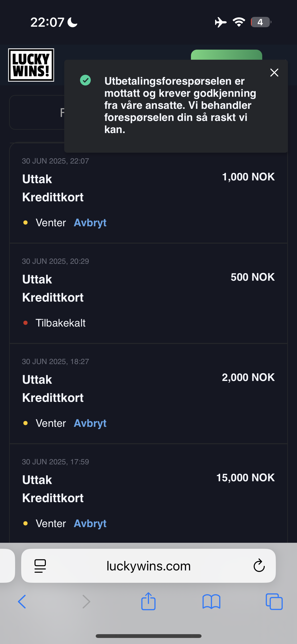
Task: Open Safari bookmarks
Action: tap(211, 602)
